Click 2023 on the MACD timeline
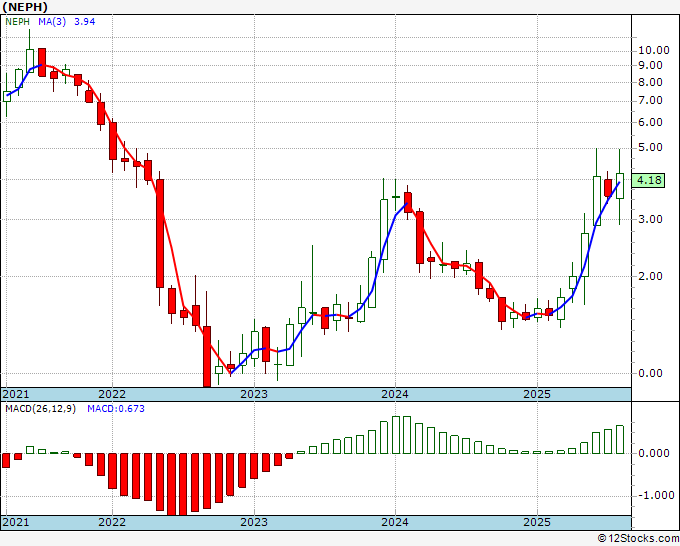This screenshot has width=680, height=546. [x=254, y=522]
